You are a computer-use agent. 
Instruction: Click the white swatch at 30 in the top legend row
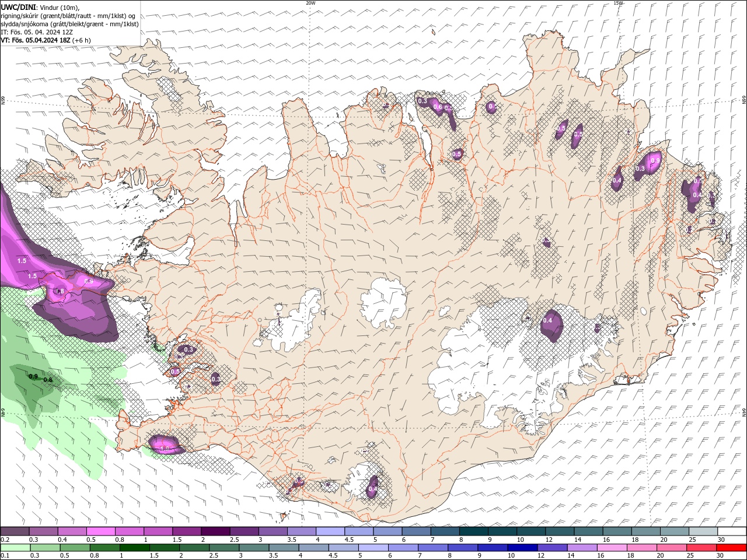pyautogui.click(x=732, y=531)
